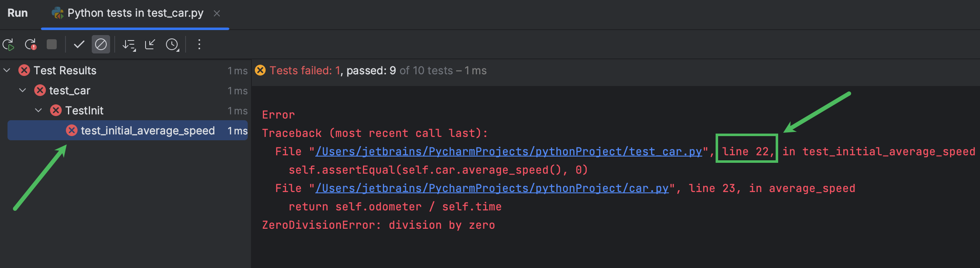
Task: Click the Run tool window label
Action: pos(18,13)
